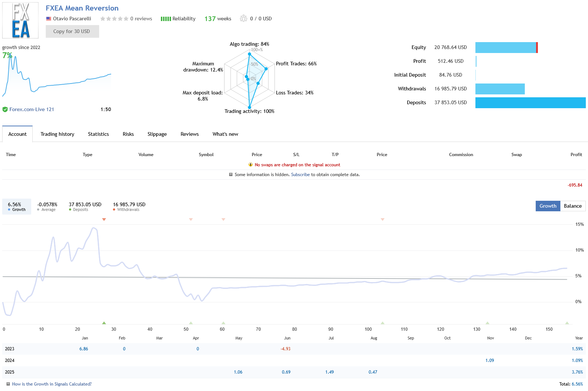Toggle the 6.56% Growth series

tap(17, 207)
